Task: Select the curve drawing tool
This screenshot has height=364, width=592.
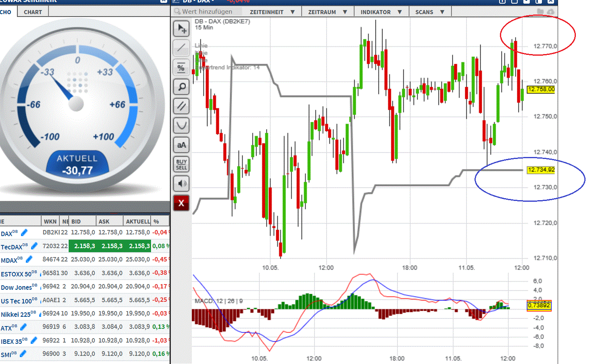Action: 181,126
